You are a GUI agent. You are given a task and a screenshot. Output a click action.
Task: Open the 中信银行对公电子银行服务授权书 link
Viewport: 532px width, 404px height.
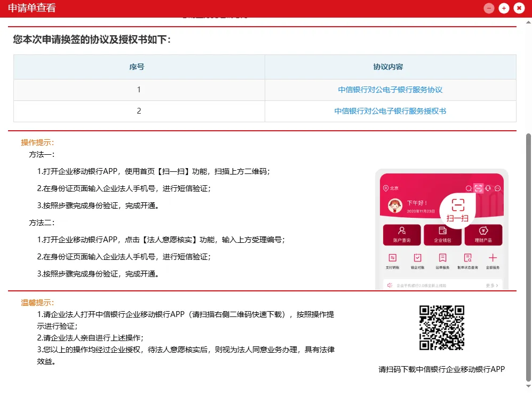click(x=390, y=111)
